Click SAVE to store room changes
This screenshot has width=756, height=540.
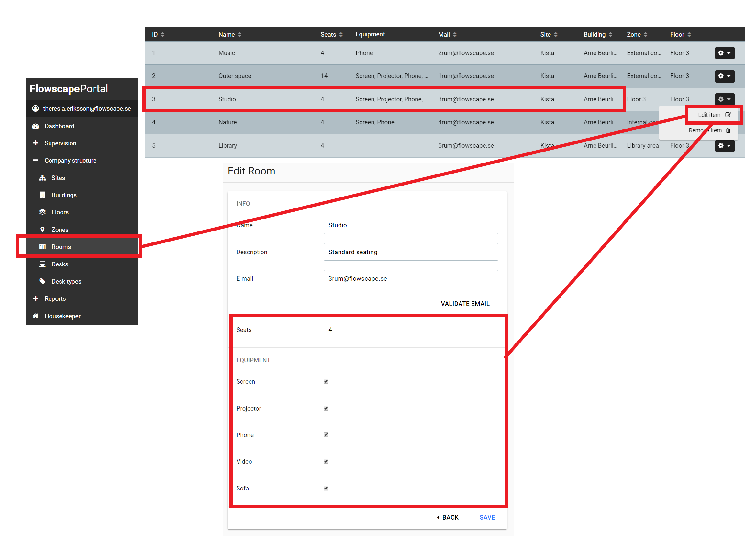(487, 518)
